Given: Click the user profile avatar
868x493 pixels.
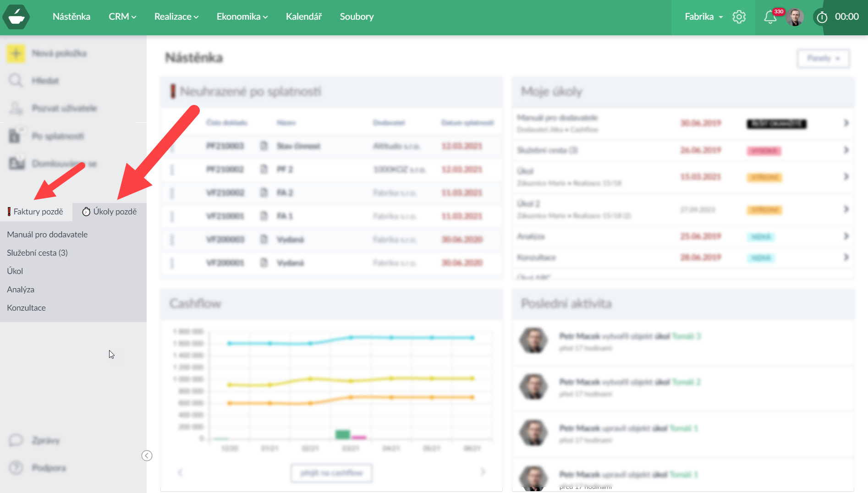Looking at the screenshot, I should pyautogui.click(x=795, y=17).
